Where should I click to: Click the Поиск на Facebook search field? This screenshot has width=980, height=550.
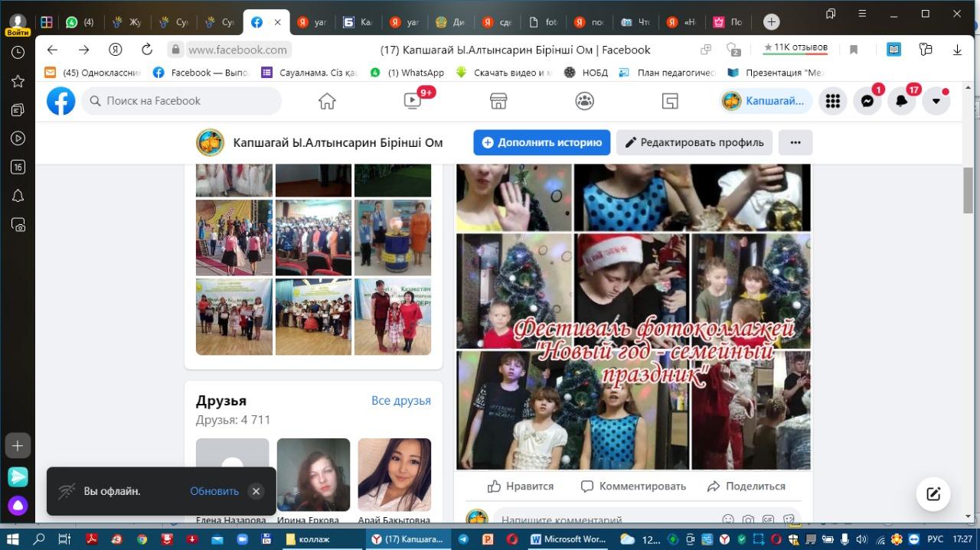click(x=182, y=101)
